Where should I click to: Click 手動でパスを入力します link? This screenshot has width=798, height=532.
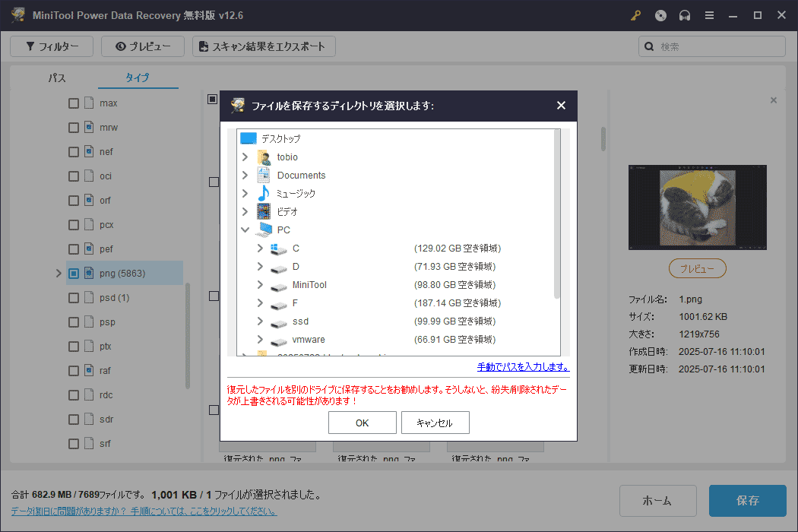[523, 366]
